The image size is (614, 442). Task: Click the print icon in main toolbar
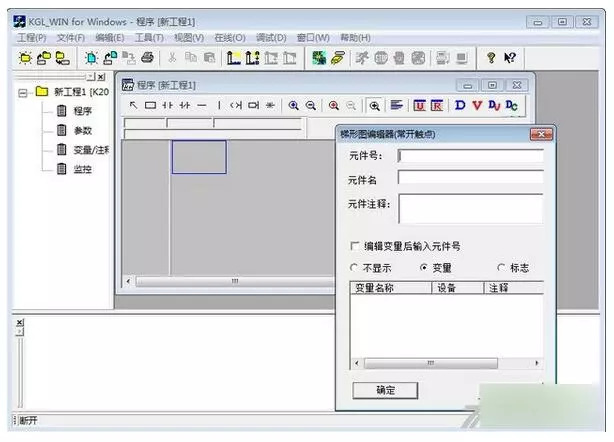(x=147, y=58)
